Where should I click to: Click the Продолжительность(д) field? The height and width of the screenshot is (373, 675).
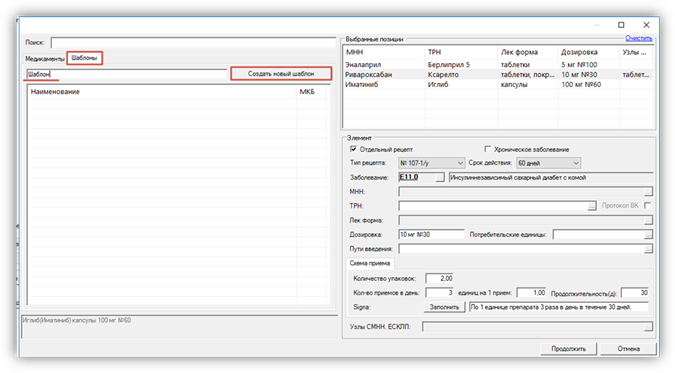pos(635,292)
